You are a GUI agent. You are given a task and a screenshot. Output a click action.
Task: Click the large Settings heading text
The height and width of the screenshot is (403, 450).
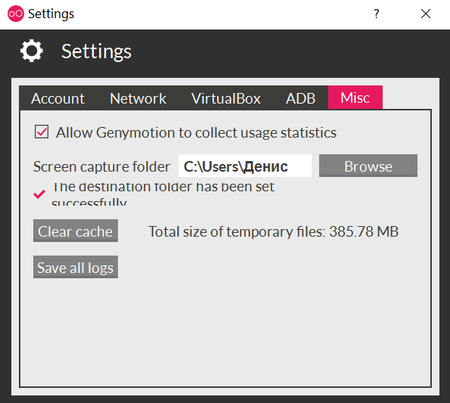(x=96, y=52)
